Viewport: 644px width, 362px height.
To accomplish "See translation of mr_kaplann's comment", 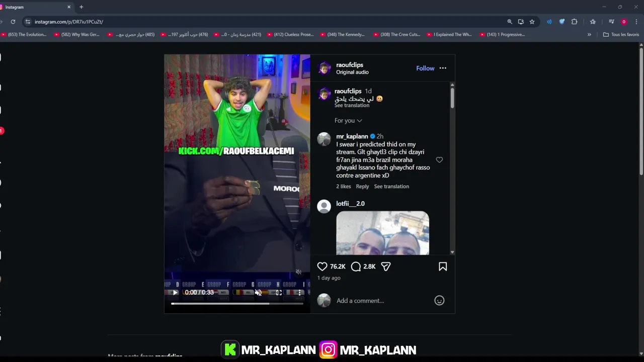I will point(391,187).
